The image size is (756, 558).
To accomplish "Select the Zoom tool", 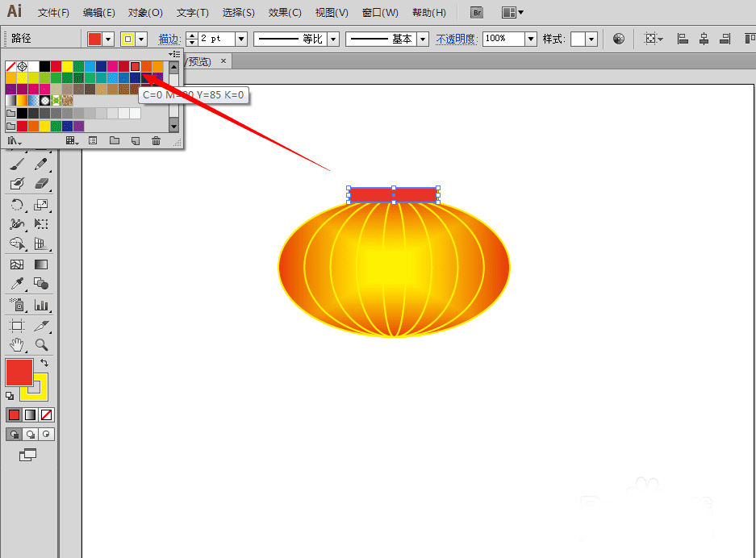I will (x=41, y=345).
